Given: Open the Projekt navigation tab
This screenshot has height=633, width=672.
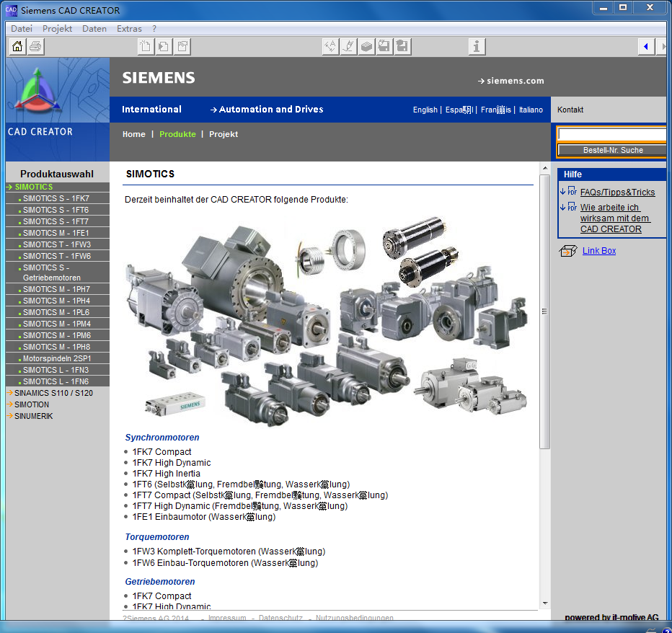Looking at the screenshot, I should click(224, 134).
